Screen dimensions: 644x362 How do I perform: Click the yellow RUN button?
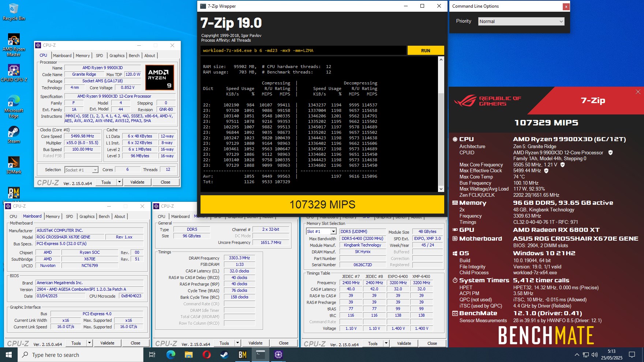[426, 50]
